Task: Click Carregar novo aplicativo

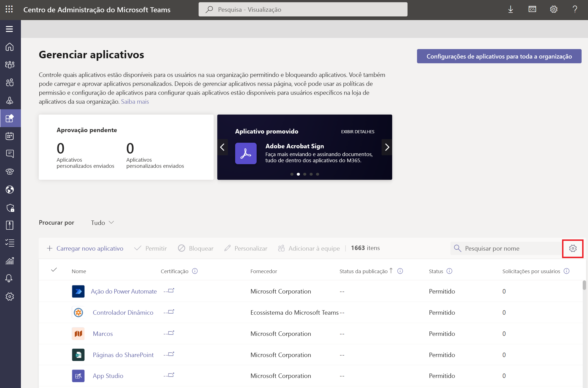Action: tap(85, 248)
